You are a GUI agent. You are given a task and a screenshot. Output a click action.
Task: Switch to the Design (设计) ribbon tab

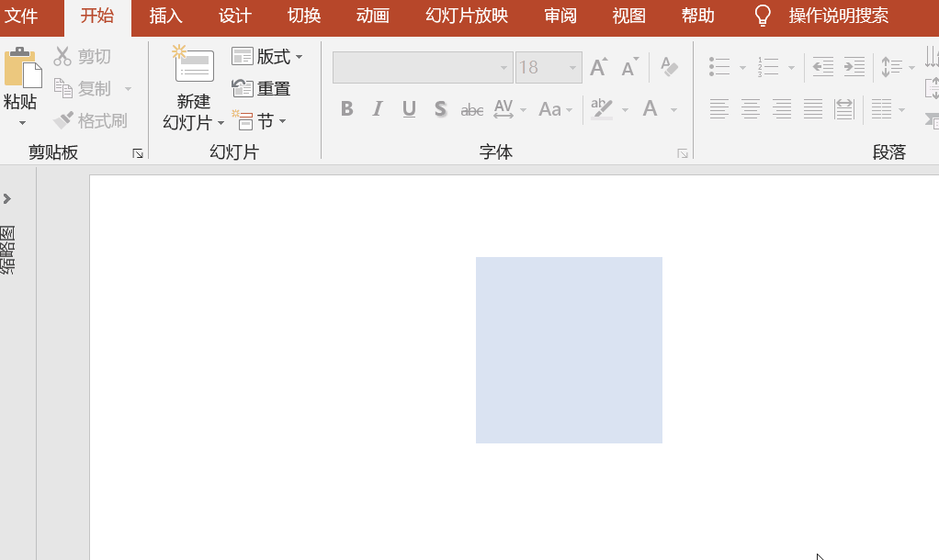tap(233, 16)
